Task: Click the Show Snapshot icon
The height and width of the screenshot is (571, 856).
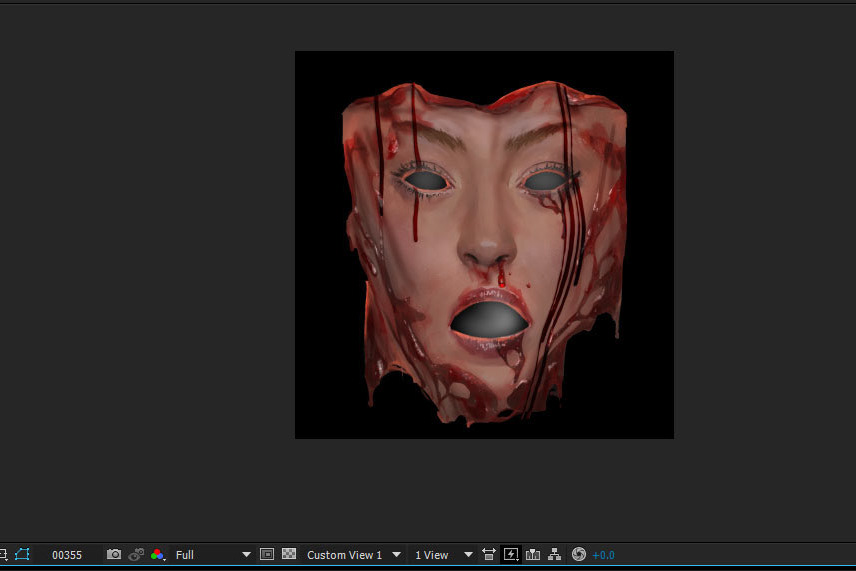Action: coord(136,555)
